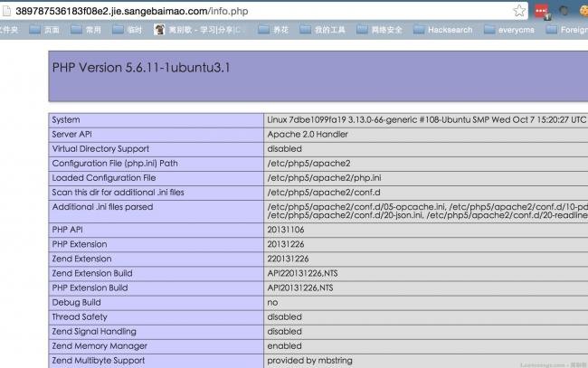Select the Server API row label

[71, 134]
